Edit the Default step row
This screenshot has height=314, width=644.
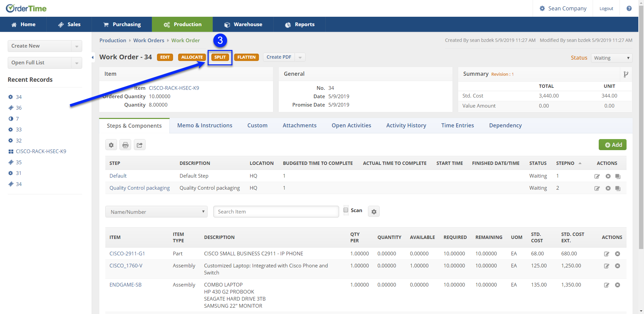coord(597,176)
